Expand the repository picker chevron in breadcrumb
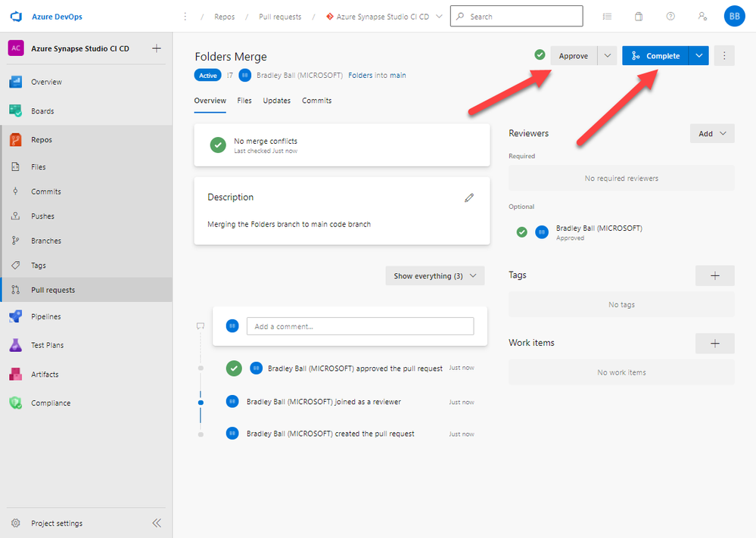This screenshot has width=756, height=538. coord(439,17)
